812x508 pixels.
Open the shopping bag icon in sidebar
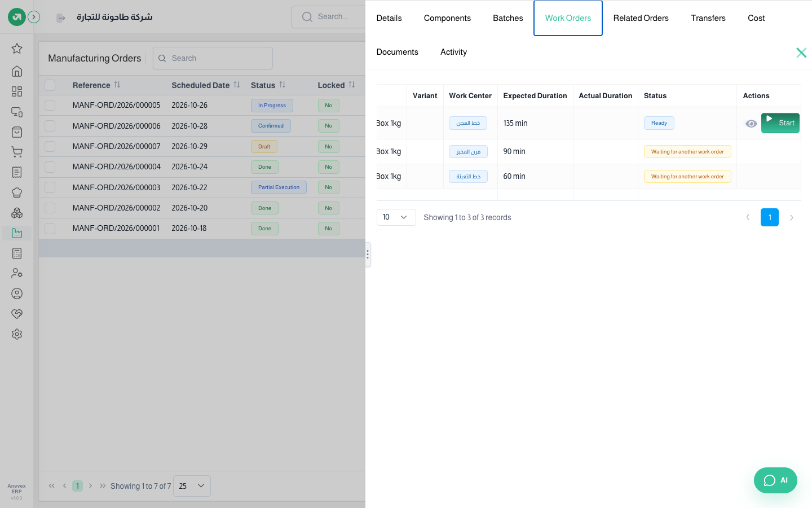(x=17, y=132)
